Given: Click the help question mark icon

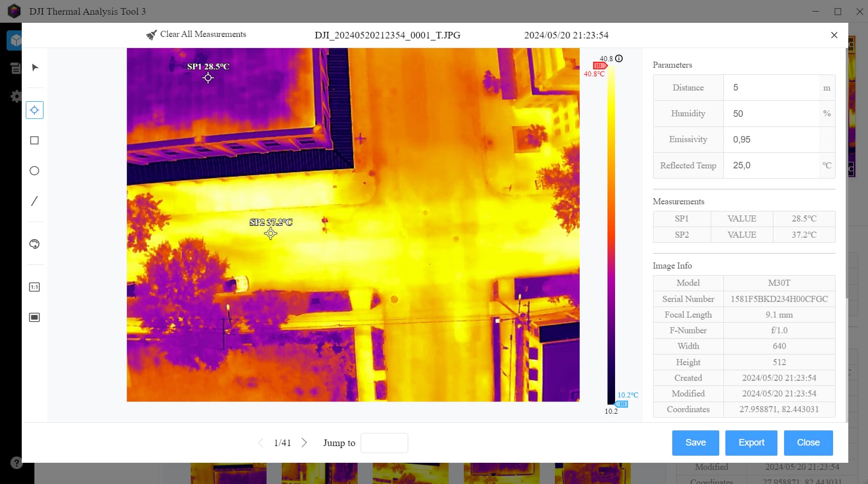Looking at the screenshot, I should click(x=17, y=462).
